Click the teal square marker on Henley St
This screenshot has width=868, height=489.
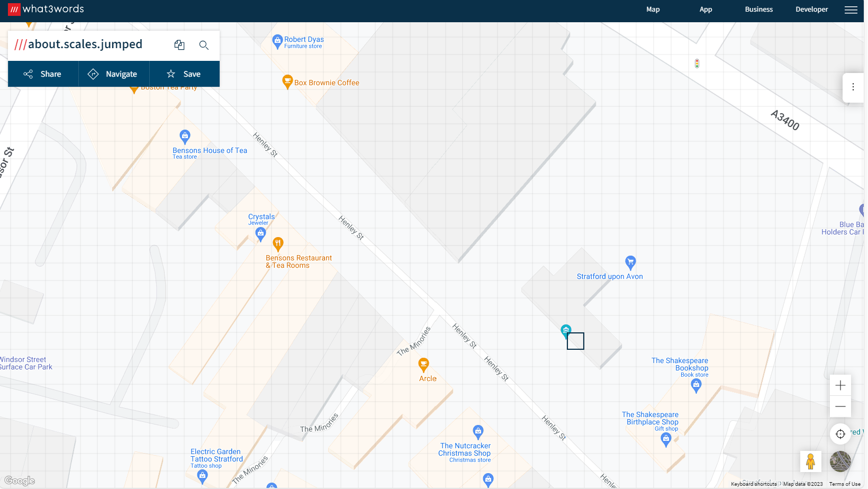(566, 330)
